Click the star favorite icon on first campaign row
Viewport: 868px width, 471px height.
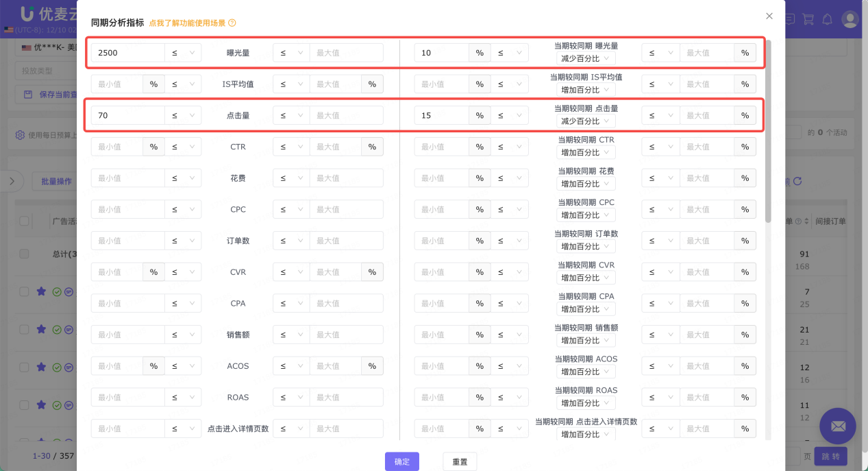tap(41, 291)
